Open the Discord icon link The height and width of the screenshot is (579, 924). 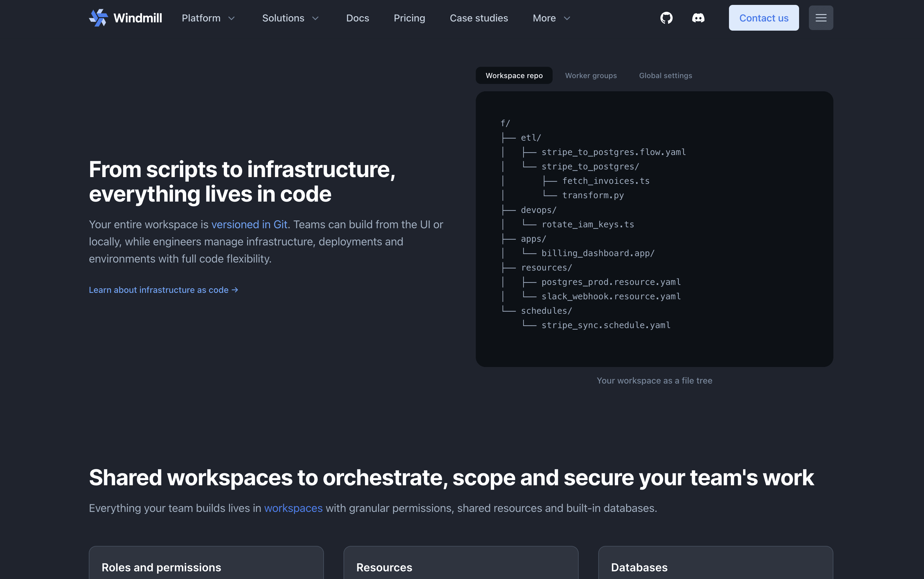click(x=698, y=18)
